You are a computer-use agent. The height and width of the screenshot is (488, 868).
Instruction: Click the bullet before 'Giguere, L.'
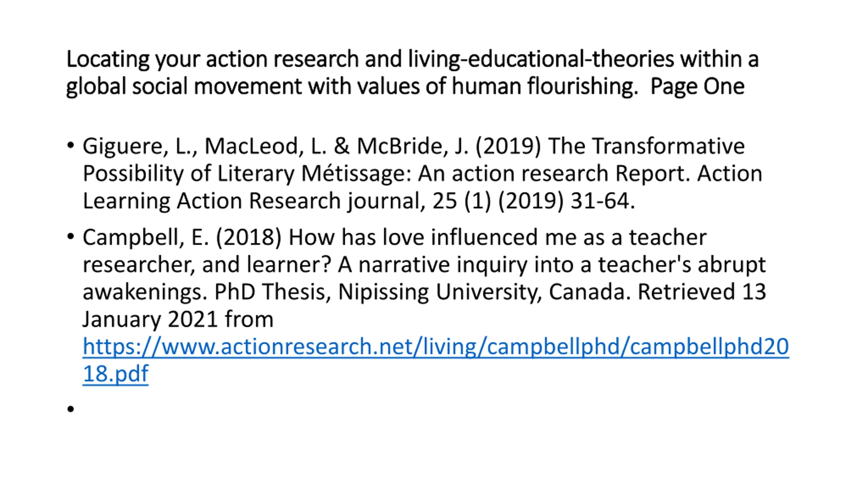click(71, 146)
